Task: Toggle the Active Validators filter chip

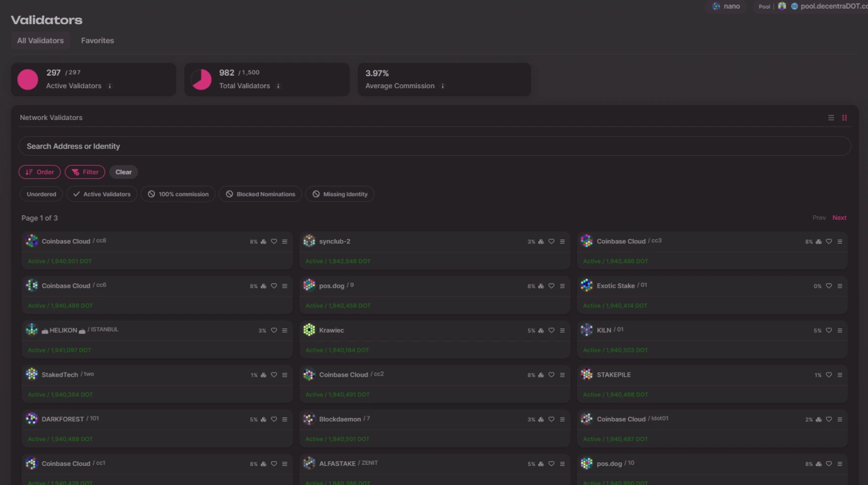Action: tap(102, 194)
